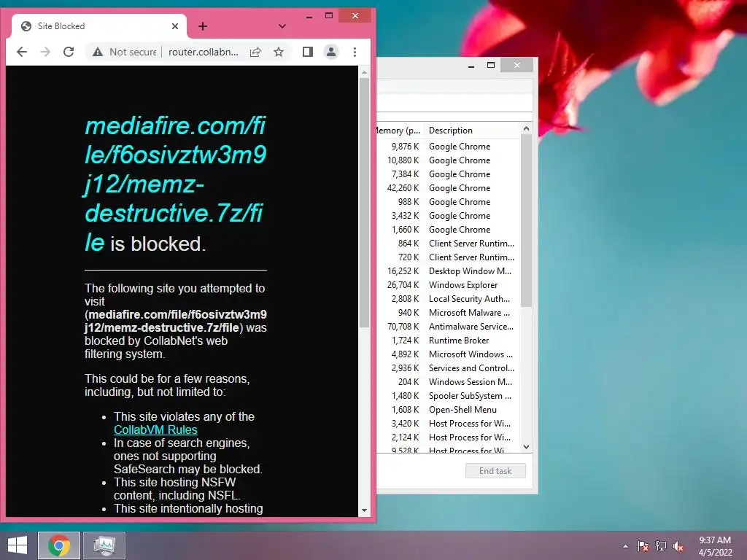Open the Not secure warning icon info
The height and width of the screenshot is (560, 747).
tap(98, 52)
